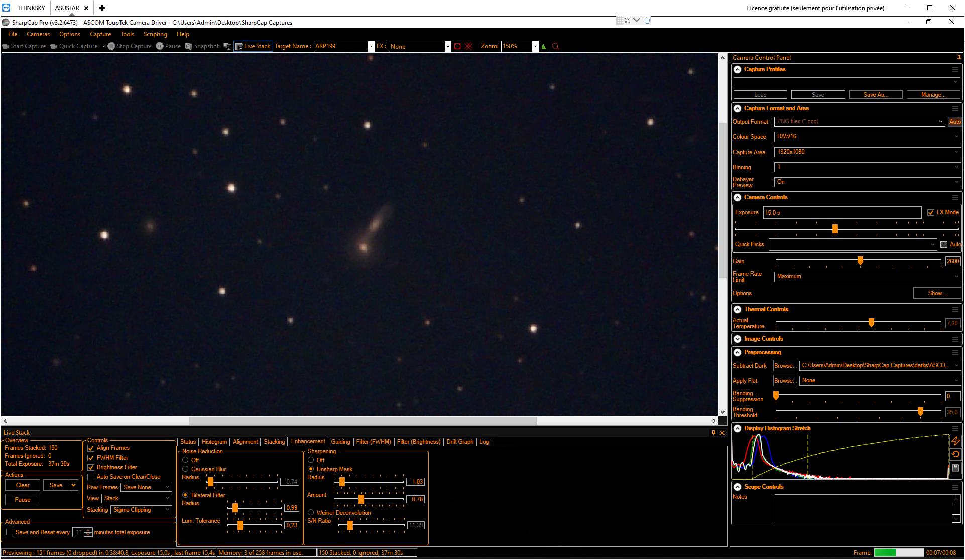Image resolution: width=965 pixels, height=560 pixels.
Task: Click Browse for Subtract Dark
Action: (x=785, y=366)
